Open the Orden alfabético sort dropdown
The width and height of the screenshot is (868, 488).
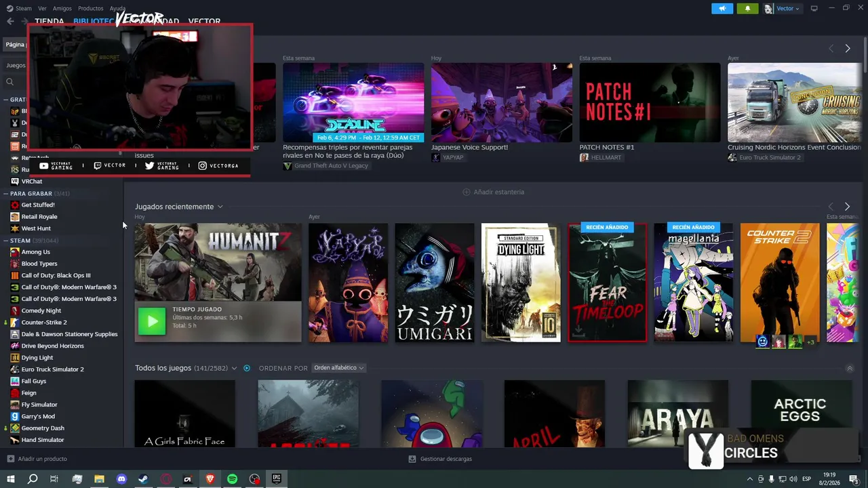[x=339, y=368]
